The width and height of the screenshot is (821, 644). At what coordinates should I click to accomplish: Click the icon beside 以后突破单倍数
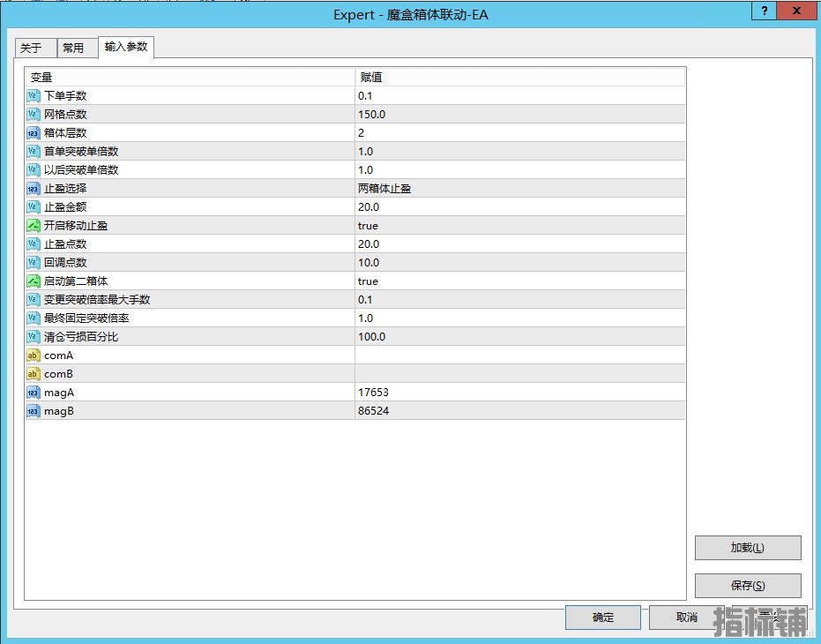(33, 169)
